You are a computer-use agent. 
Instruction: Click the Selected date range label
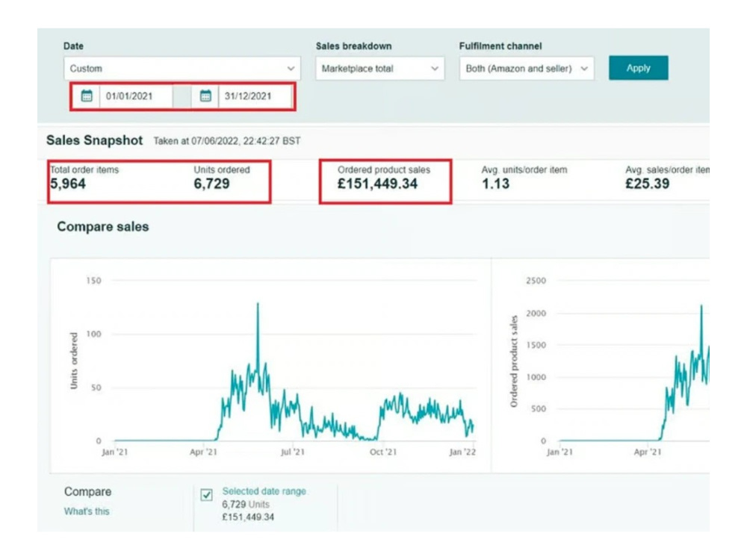pyautogui.click(x=264, y=491)
